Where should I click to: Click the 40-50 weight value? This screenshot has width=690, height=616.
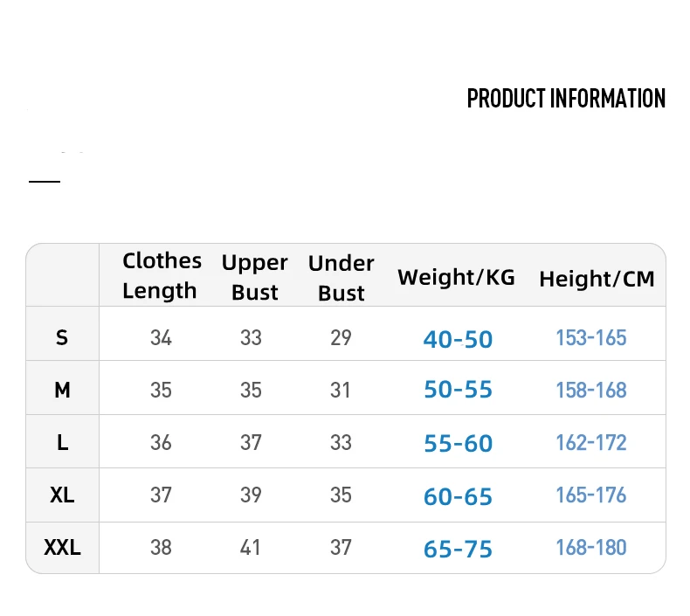pyautogui.click(x=458, y=339)
